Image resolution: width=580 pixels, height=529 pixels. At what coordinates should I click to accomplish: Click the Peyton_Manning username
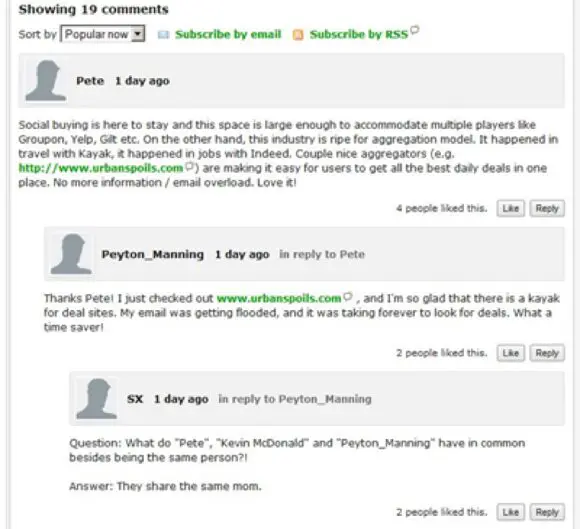pos(153,255)
